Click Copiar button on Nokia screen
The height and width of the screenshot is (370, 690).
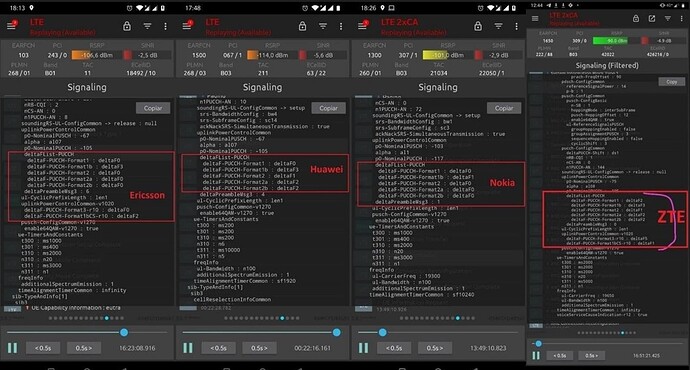point(504,108)
